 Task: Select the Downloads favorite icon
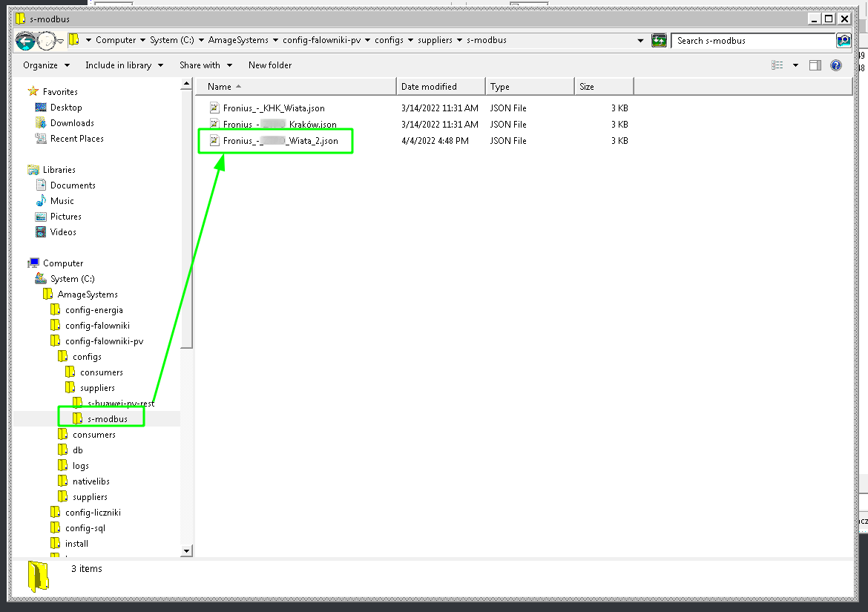(41, 123)
